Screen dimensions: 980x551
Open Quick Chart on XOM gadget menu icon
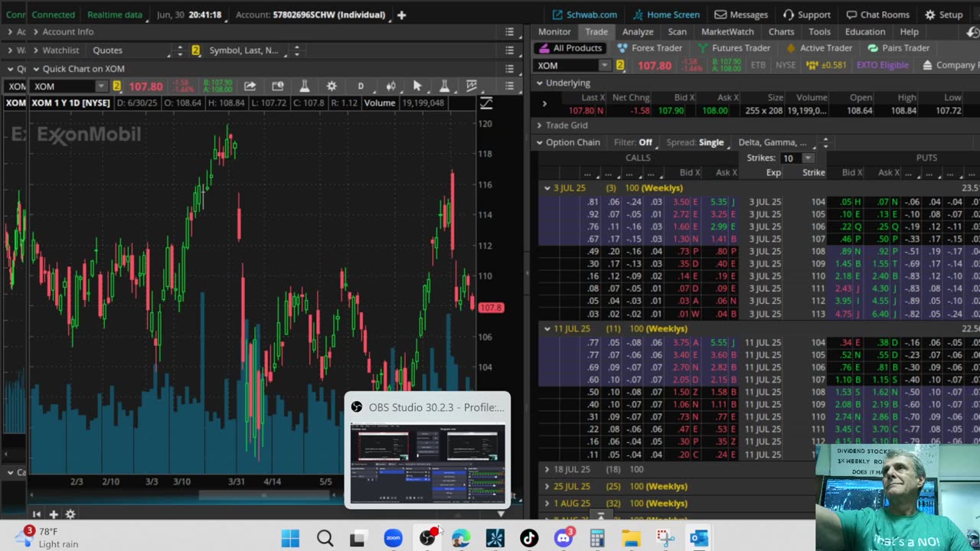point(510,68)
